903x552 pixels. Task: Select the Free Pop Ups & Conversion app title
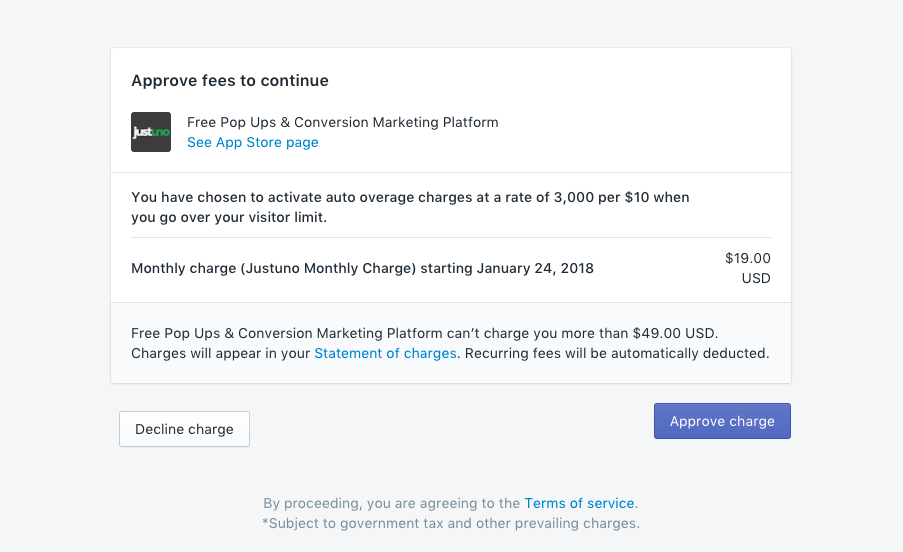point(342,122)
